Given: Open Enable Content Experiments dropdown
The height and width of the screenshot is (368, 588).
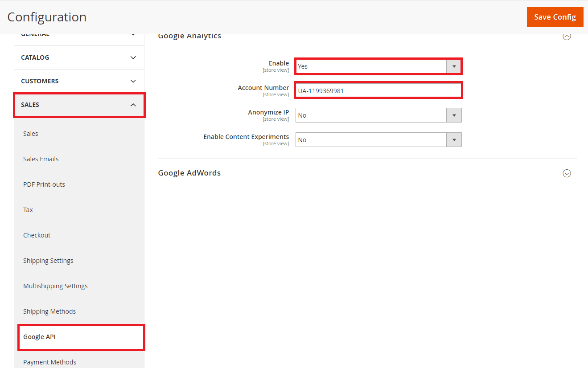Looking at the screenshot, I should coord(378,140).
